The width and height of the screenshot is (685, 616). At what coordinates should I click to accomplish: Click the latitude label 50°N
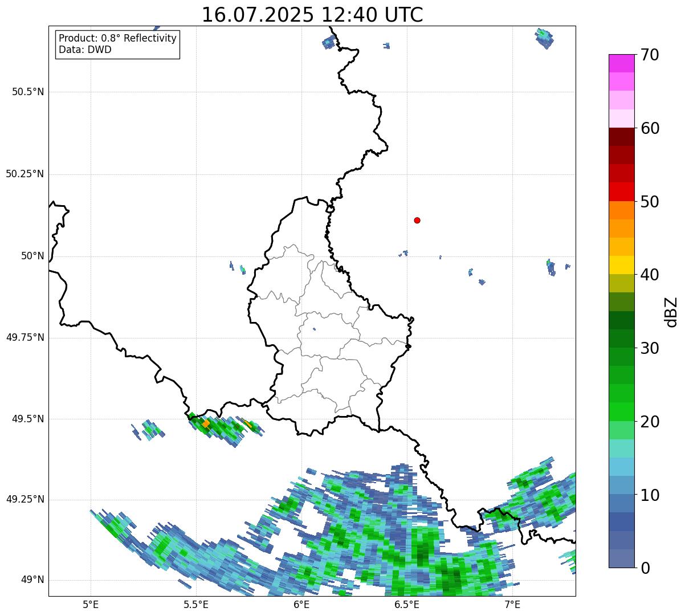[33, 256]
